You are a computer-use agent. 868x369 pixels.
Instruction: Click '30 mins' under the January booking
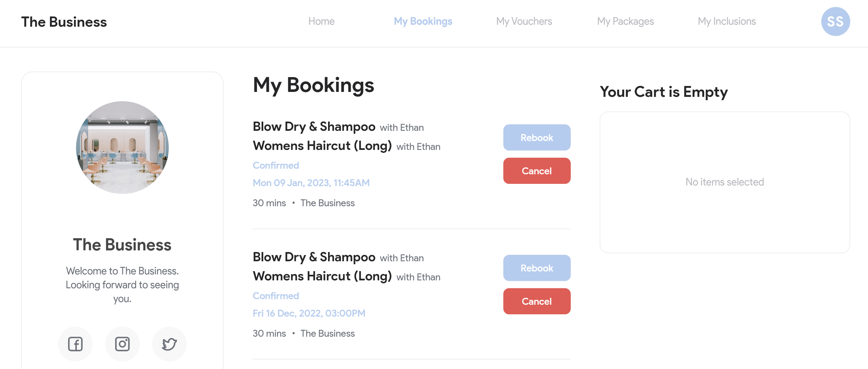coord(269,203)
